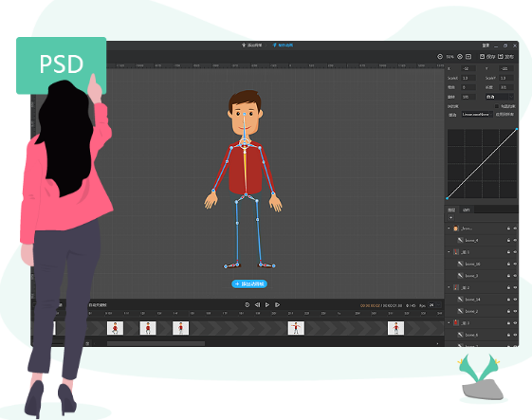Click the save icon (保存) in the toolbar

click(x=482, y=56)
